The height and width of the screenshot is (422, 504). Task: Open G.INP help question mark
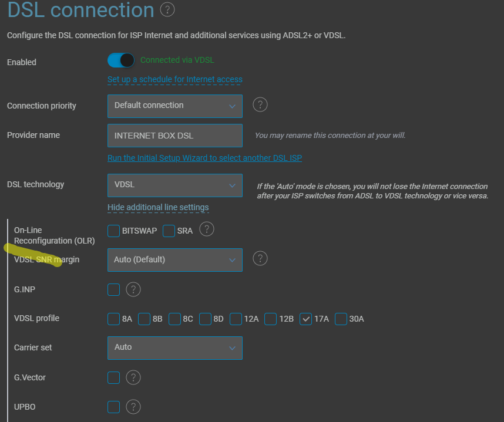coord(133,290)
